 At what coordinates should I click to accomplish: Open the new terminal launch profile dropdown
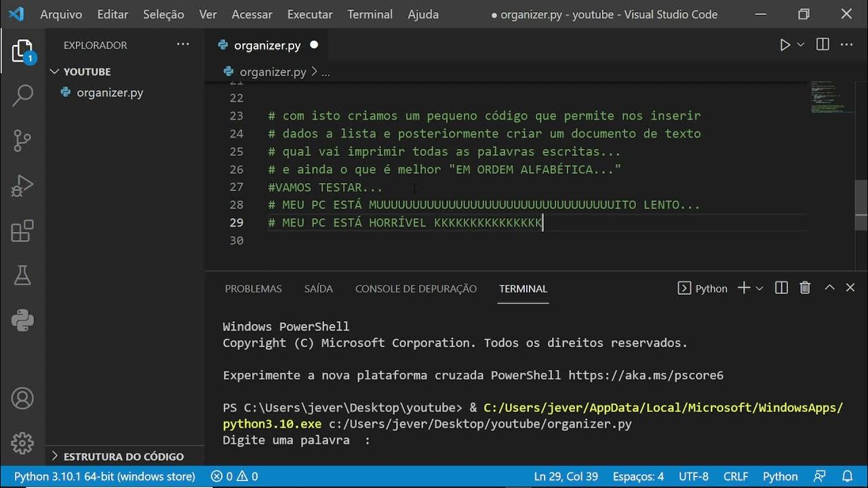click(x=759, y=289)
